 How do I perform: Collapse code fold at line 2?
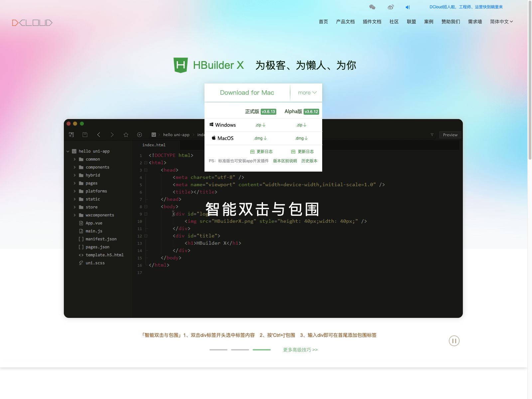point(146,163)
